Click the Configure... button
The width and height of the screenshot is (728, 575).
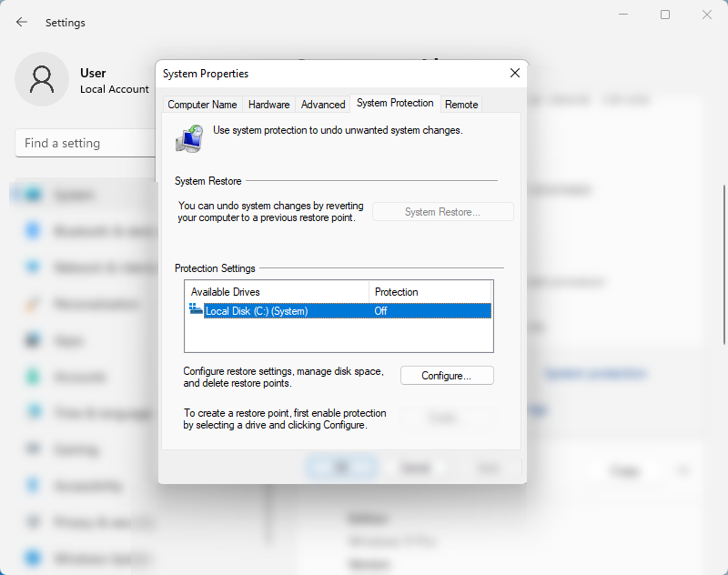[447, 376]
